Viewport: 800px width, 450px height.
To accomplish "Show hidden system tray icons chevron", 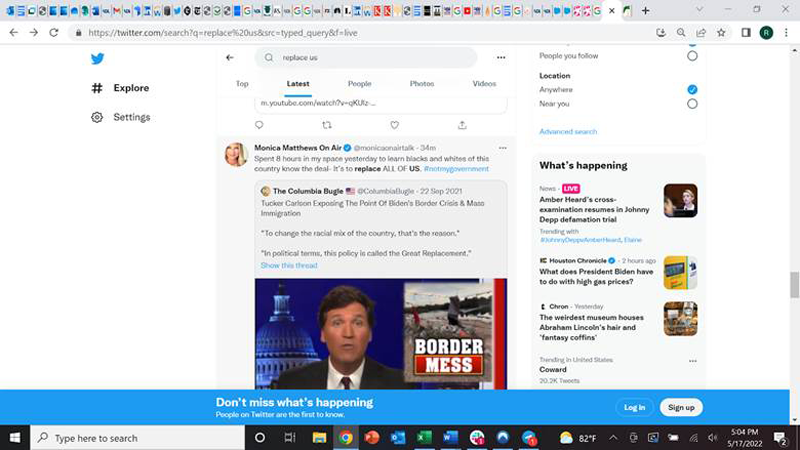I will click(613, 438).
